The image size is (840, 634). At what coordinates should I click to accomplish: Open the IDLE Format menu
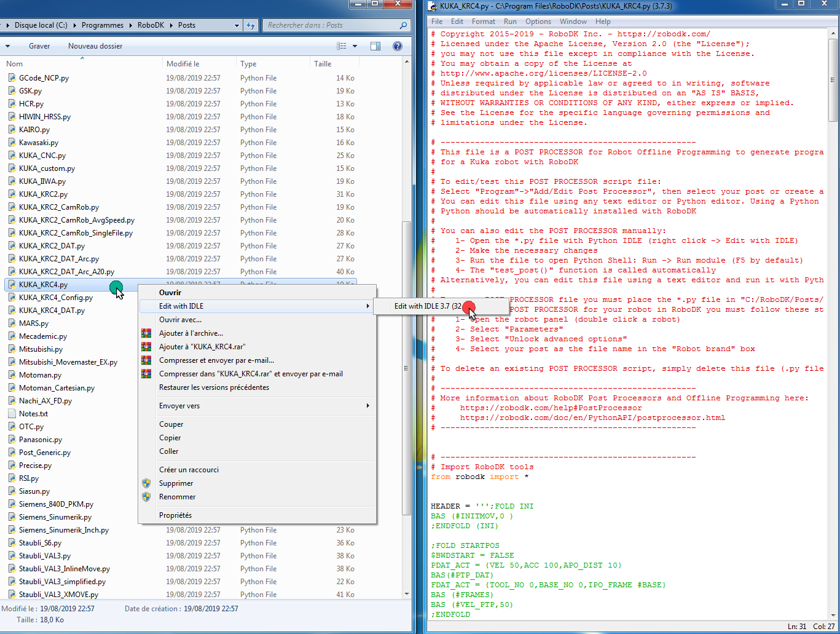484,22
